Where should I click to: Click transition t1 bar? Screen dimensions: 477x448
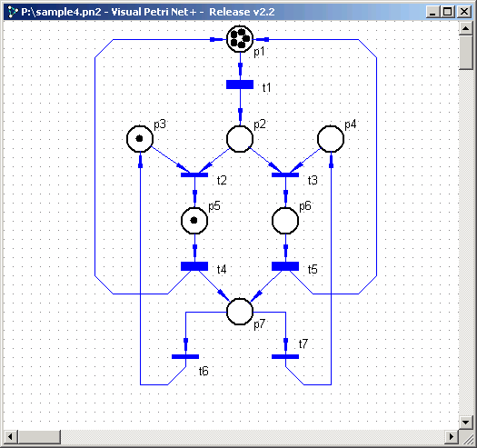point(240,85)
